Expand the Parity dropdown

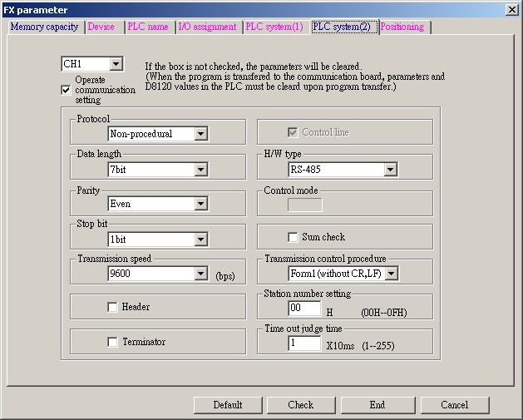point(200,204)
